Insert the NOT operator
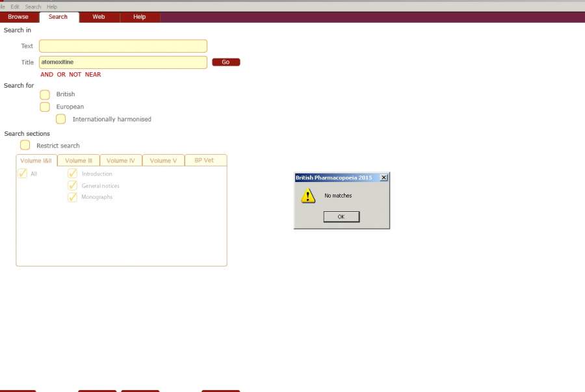Screen dimensions: 585x392 75,75
